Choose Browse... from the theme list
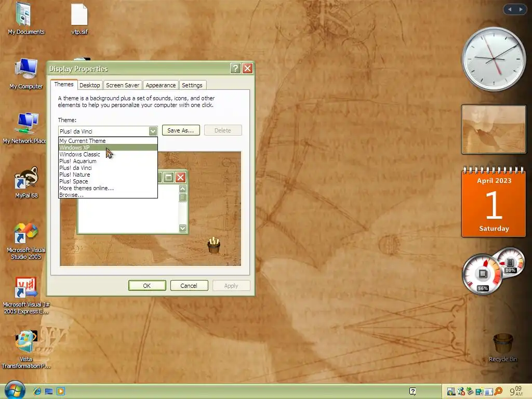The width and height of the screenshot is (532, 399). [x=108, y=195]
